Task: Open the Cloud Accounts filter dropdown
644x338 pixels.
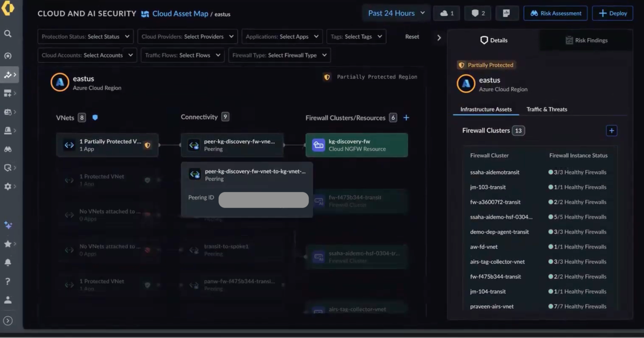Action: click(87, 55)
